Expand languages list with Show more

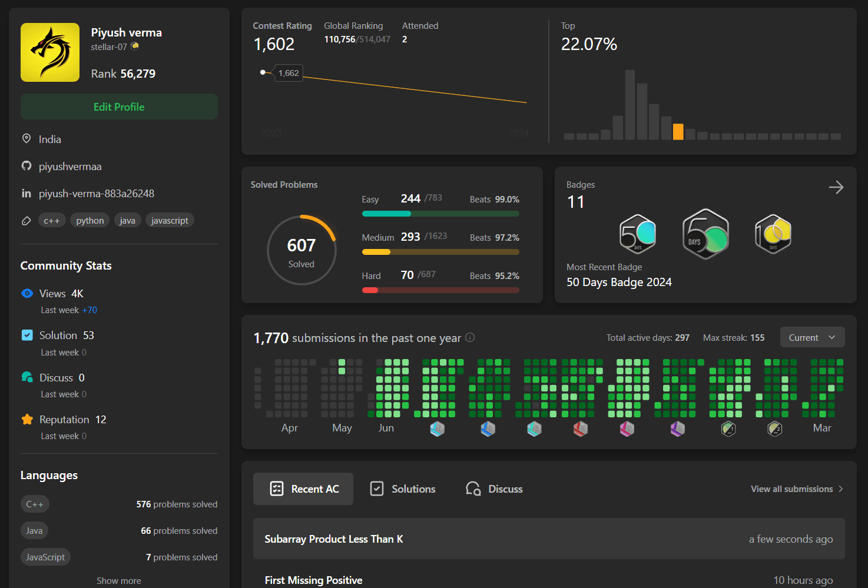click(x=119, y=580)
